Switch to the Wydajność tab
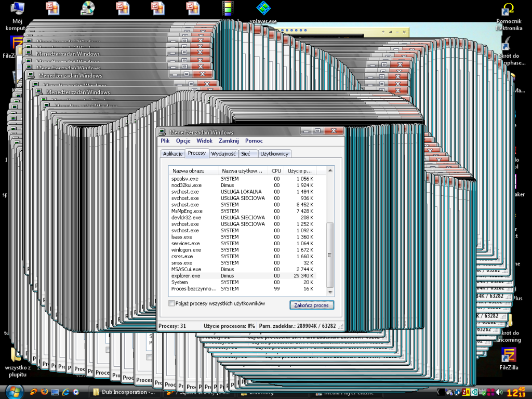This screenshot has width=532, height=399. (224, 154)
